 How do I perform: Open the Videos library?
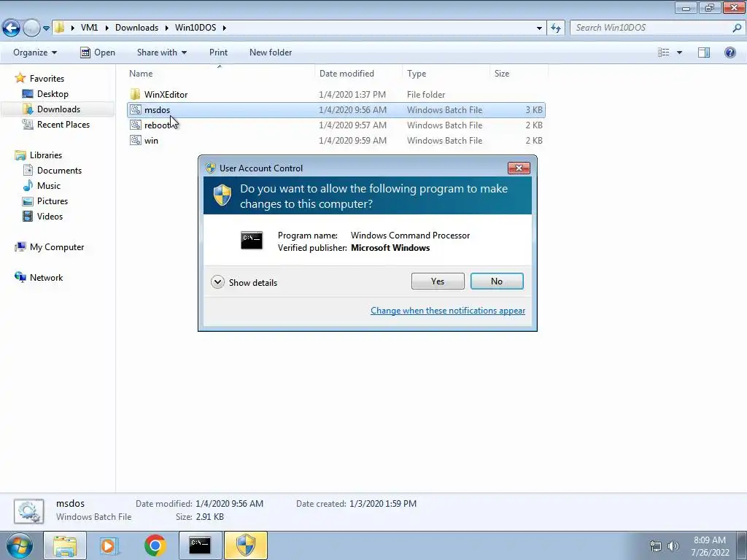50,216
